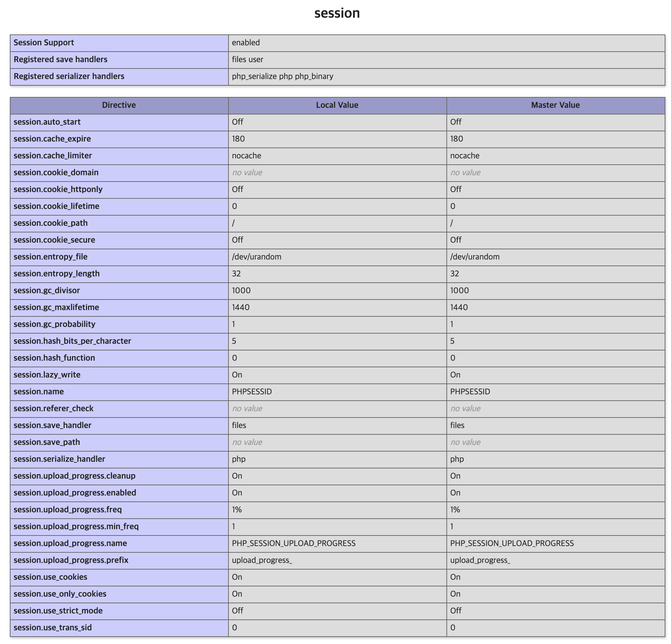Click the "php_serialize php php_binary" value

pyautogui.click(x=283, y=76)
